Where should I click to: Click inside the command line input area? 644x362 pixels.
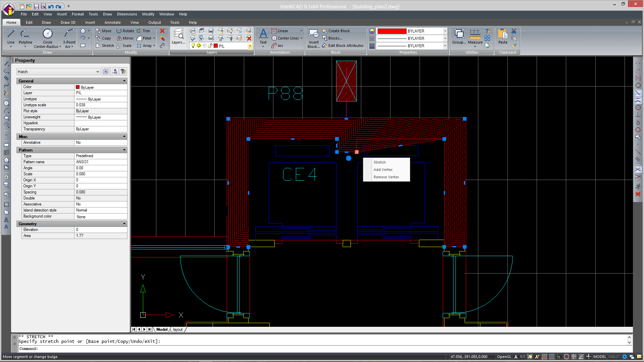click(134, 349)
